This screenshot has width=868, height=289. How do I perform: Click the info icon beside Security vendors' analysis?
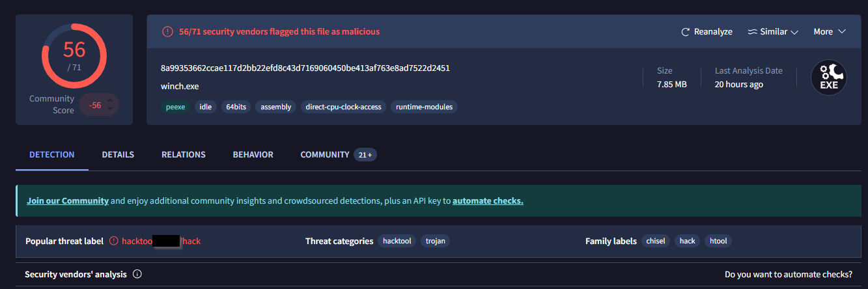137,275
